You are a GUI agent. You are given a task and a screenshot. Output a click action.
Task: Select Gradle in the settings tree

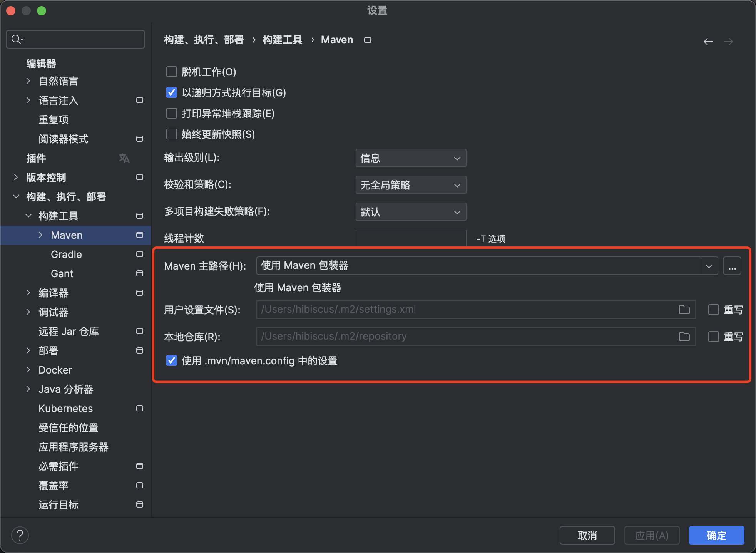[66, 255]
